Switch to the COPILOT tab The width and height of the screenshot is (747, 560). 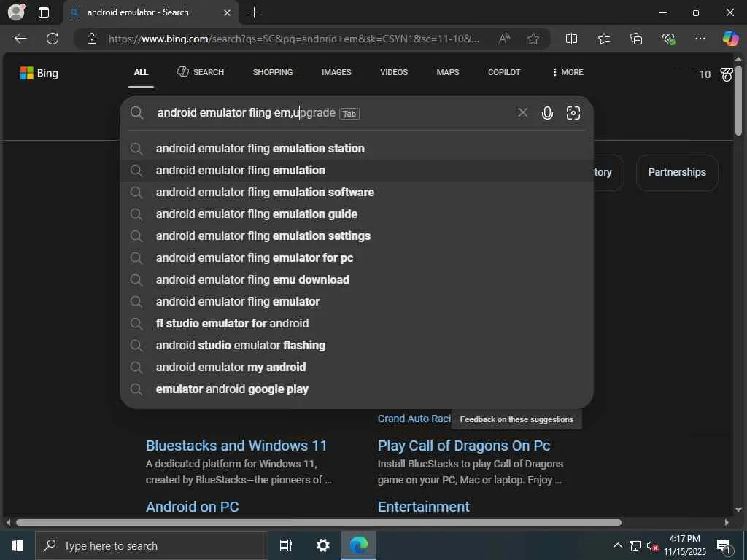coord(504,72)
